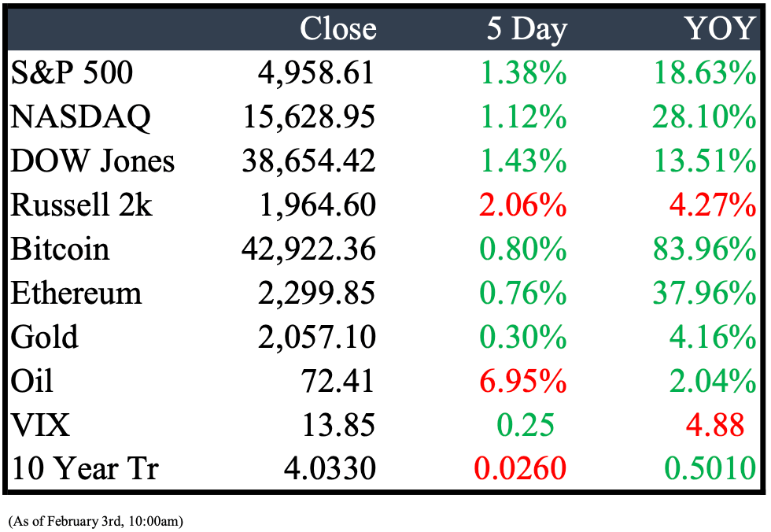Click Ethereum YOY value 37.96%
Image resolution: width=771 pixels, height=532 pixels.
coord(704,293)
